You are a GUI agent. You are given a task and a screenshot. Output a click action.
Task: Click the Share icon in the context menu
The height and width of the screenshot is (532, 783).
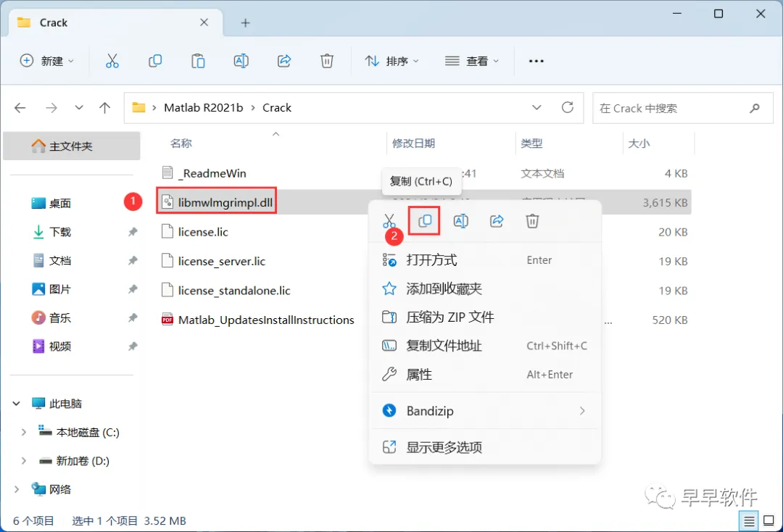click(497, 220)
